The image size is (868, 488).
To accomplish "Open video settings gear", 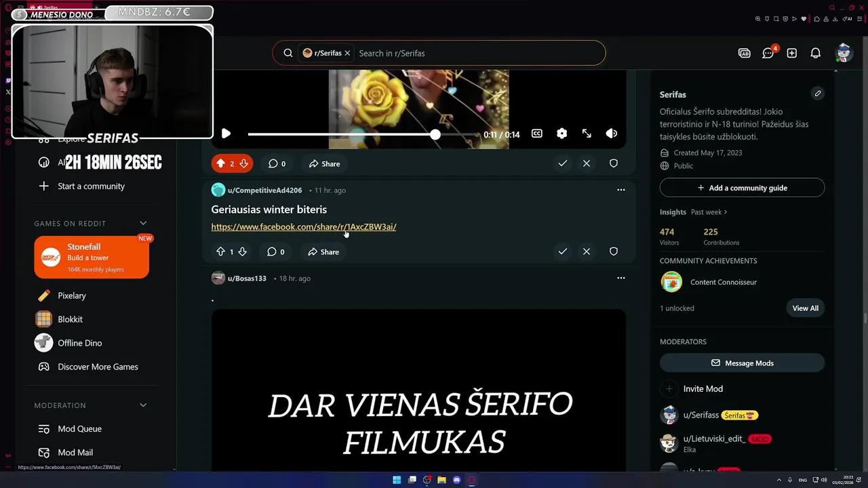I will pos(561,134).
